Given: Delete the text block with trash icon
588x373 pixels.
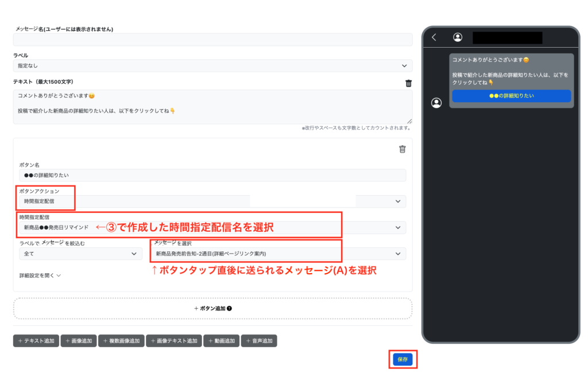Looking at the screenshot, I should tap(408, 83).
